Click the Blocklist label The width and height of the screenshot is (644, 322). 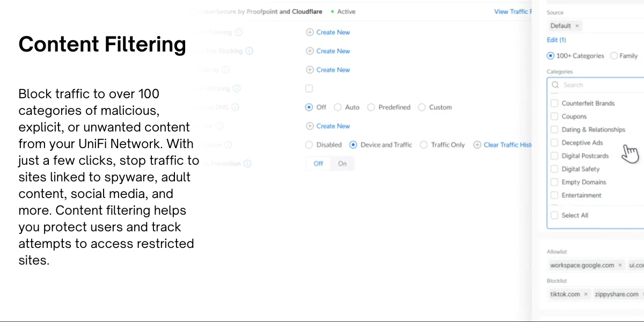pyautogui.click(x=557, y=281)
